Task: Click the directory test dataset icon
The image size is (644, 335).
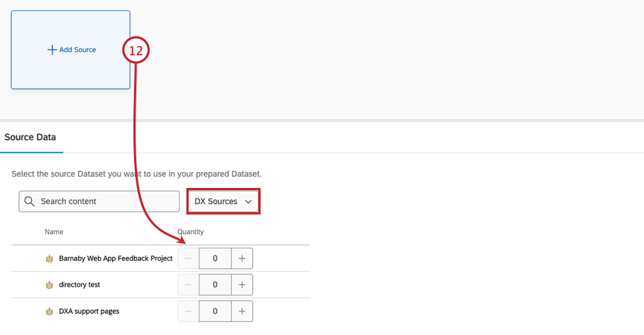Action: coord(50,285)
